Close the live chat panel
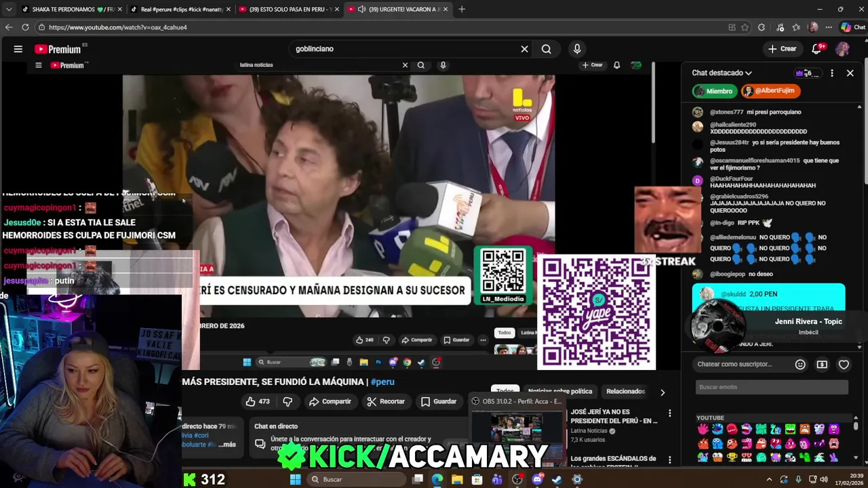Viewport: 868px width, 488px height. (850, 73)
